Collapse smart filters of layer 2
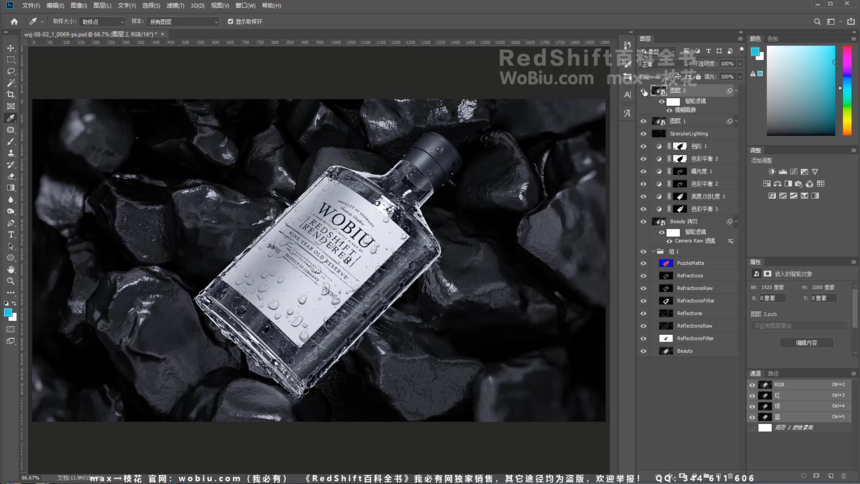Image resolution: width=860 pixels, height=484 pixels. click(x=736, y=91)
